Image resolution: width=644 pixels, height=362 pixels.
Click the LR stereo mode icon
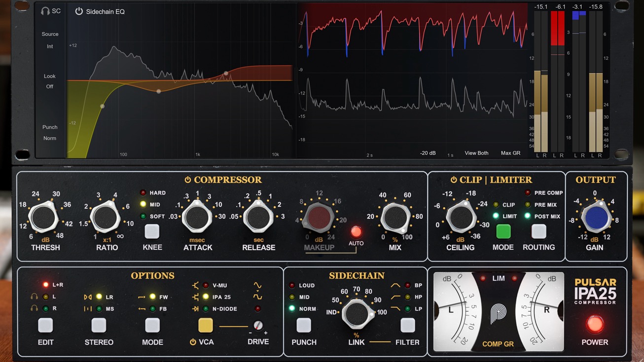(x=88, y=297)
